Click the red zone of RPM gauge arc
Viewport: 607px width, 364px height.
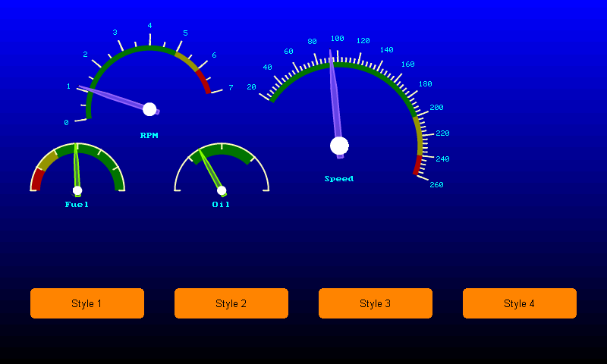tap(203, 81)
